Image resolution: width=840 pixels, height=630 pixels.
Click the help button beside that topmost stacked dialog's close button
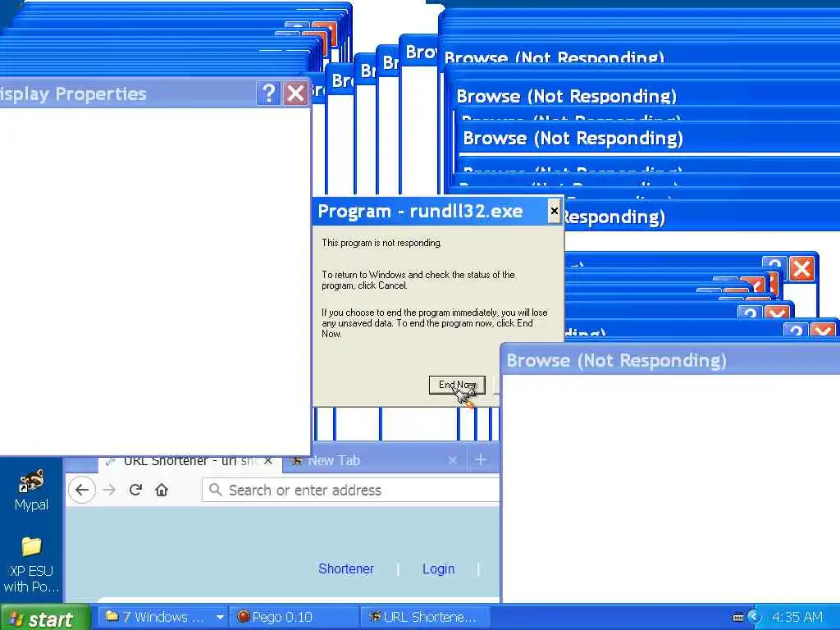tap(774, 263)
